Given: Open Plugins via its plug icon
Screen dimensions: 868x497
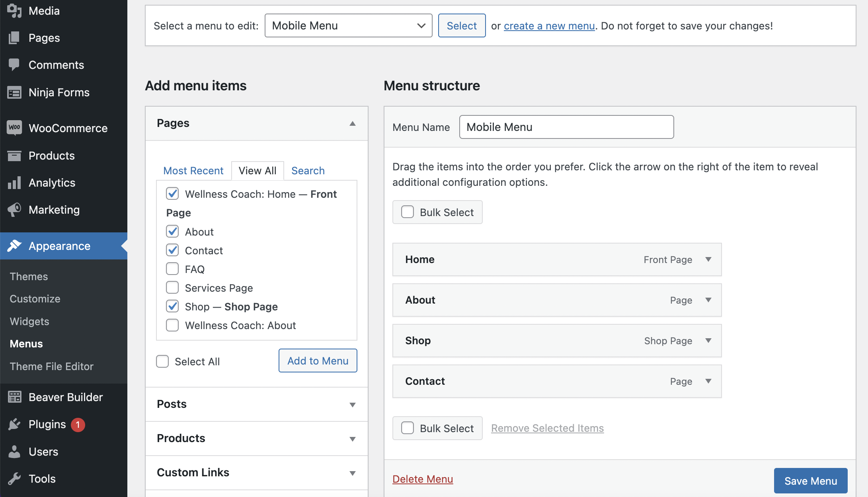Looking at the screenshot, I should 14,424.
